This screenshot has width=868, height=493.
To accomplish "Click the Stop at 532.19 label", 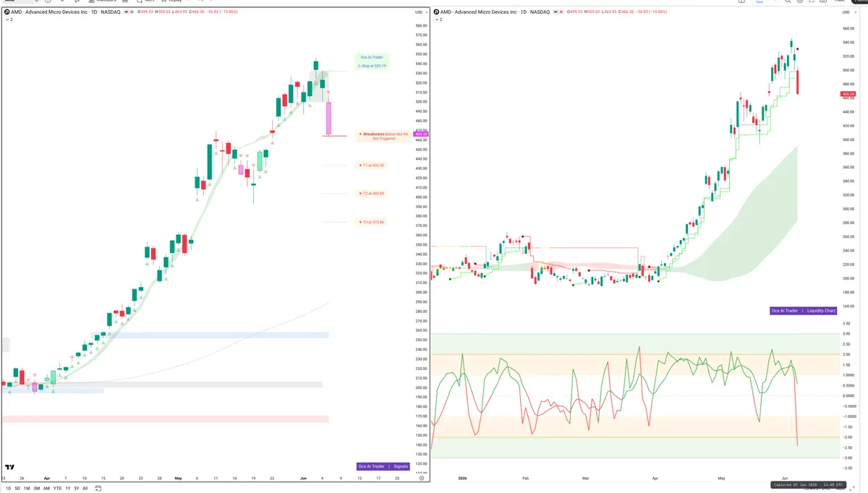I will pyautogui.click(x=372, y=66).
